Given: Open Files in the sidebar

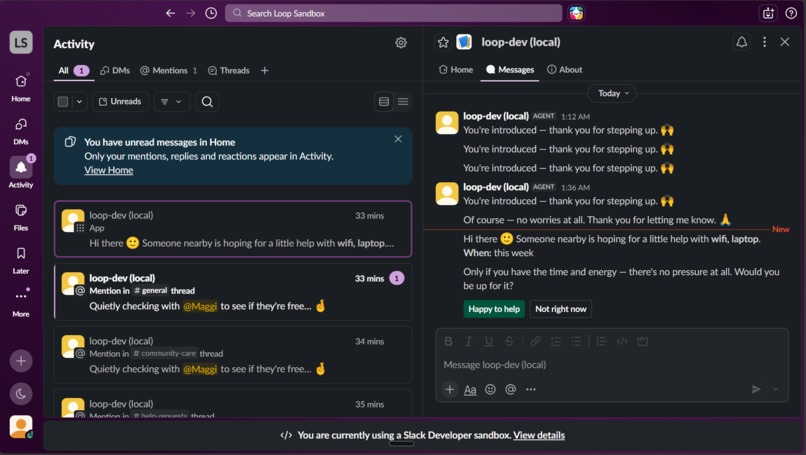Looking at the screenshot, I should pos(21,217).
